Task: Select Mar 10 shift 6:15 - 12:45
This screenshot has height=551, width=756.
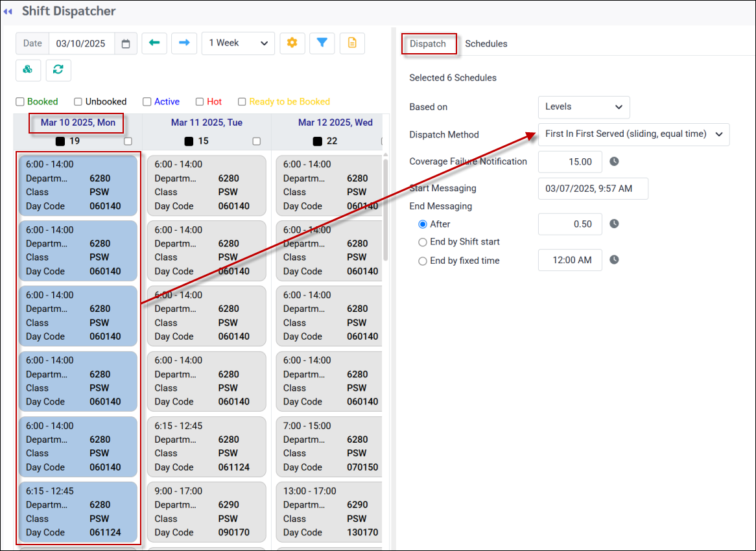Action: (78, 512)
